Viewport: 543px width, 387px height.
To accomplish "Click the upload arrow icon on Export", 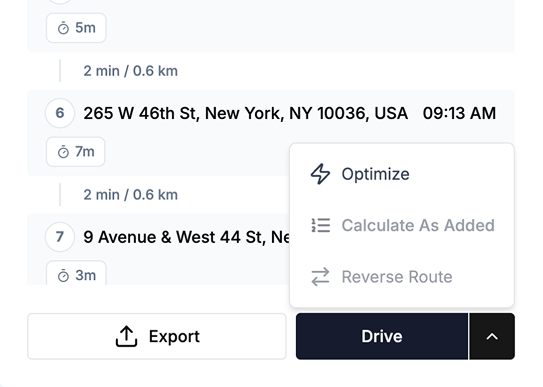I will pos(126,336).
